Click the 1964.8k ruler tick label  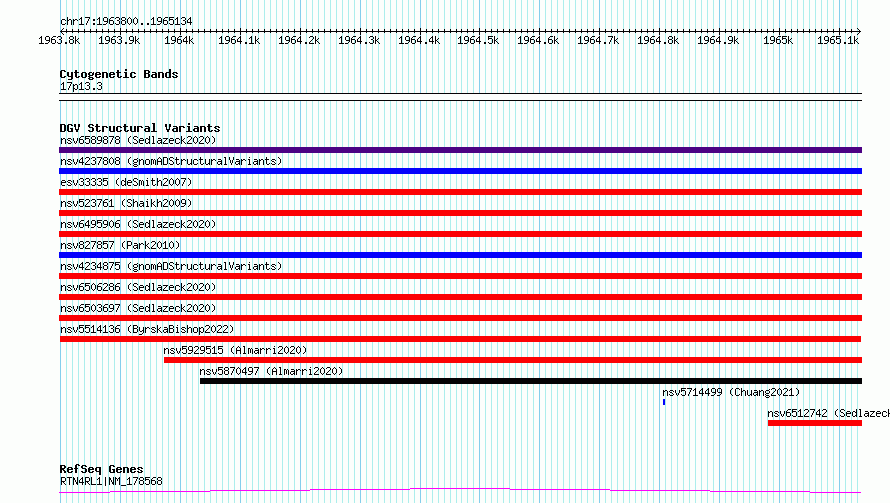[x=658, y=40]
